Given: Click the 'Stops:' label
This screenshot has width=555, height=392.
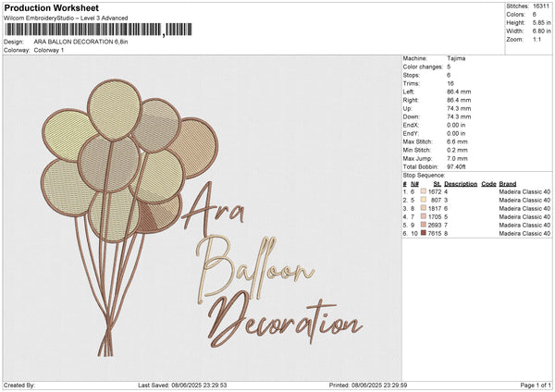Looking at the screenshot, I should coord(412,75).
